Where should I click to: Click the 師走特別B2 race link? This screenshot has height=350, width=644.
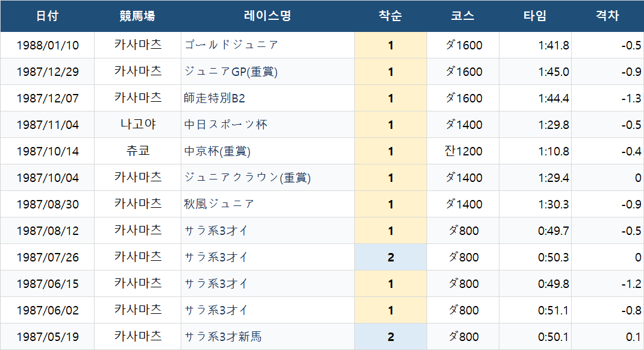click(214, 98)
